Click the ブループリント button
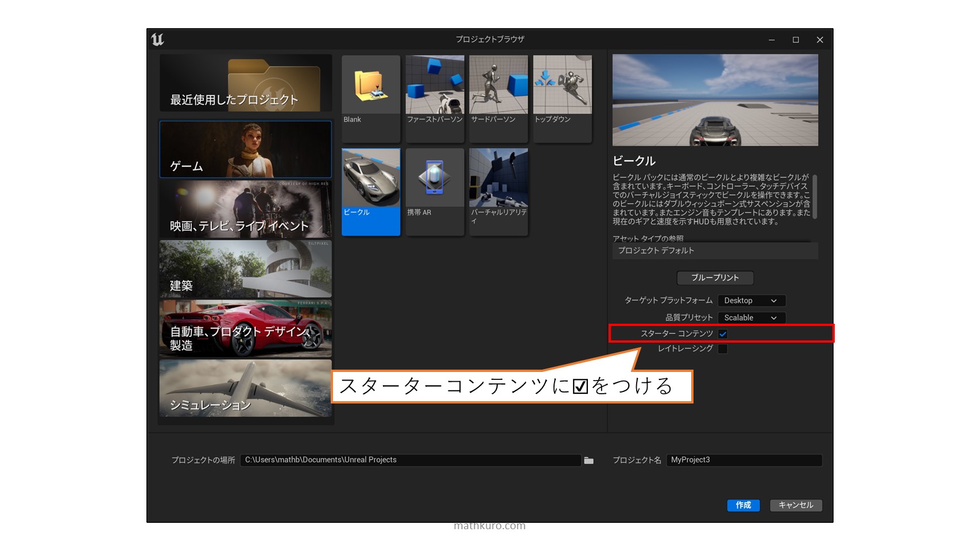The image size is (980, 551). point(715,278)
